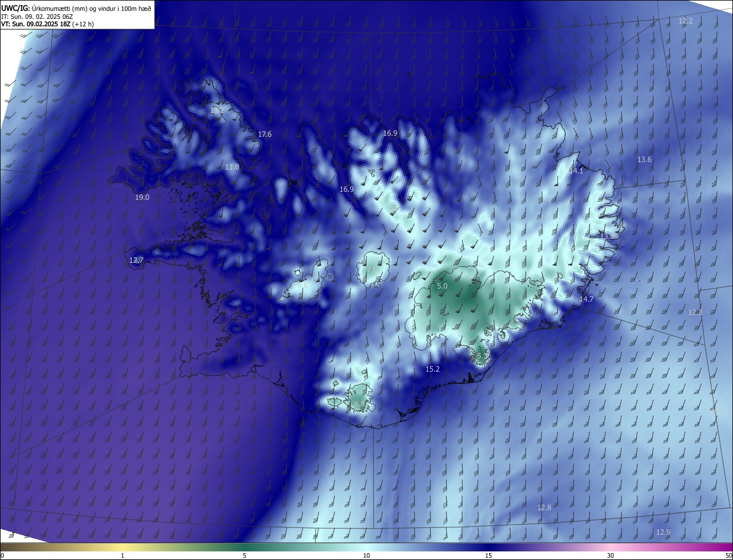Click the 10 tick on the color scale
Screen dimensions: 733x560
366,555
